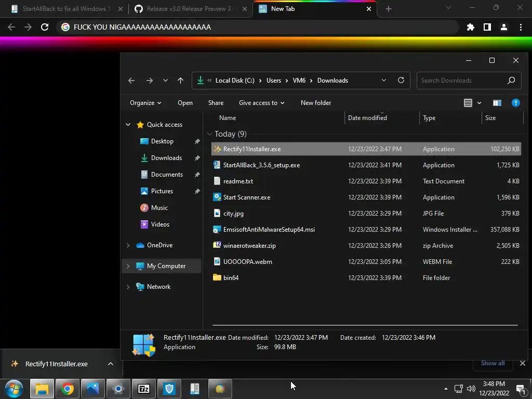Screen dimensions: 532x399
Task: Expand the Network tree node
Action: point(128,287)
